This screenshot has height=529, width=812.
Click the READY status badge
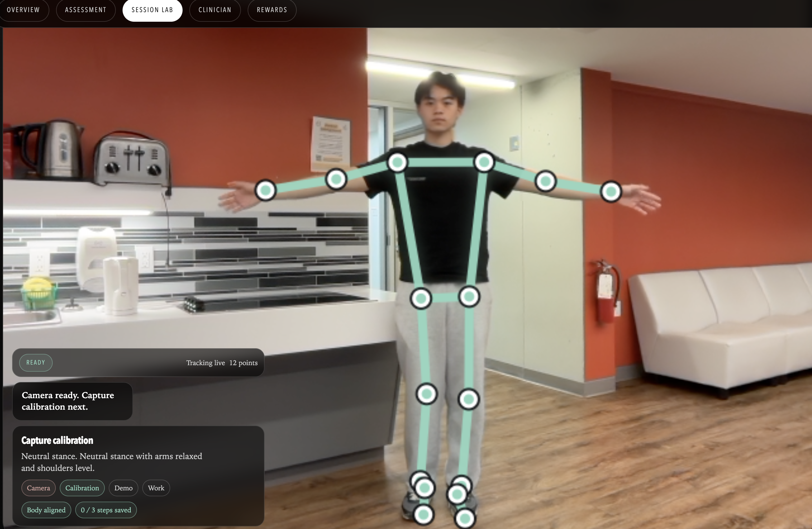36,362
